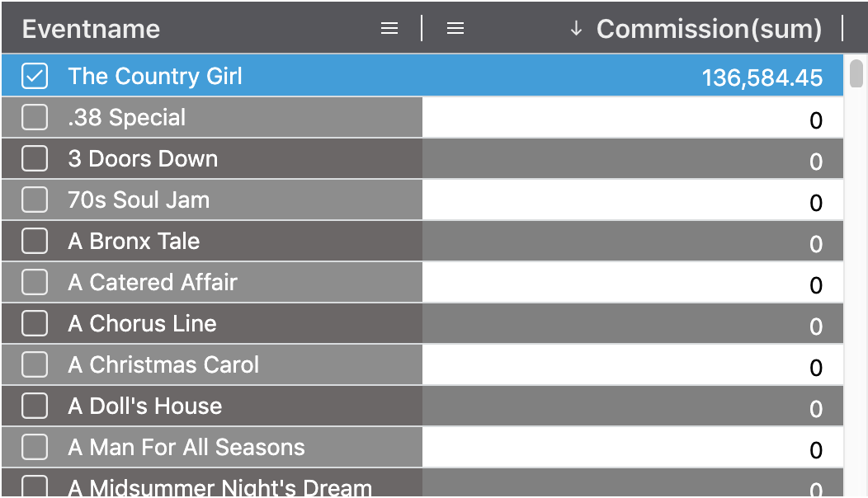Viewport: 868px width, 498px height.
Task: Uncheck The Country Girl checkbox
Action: 35,77
